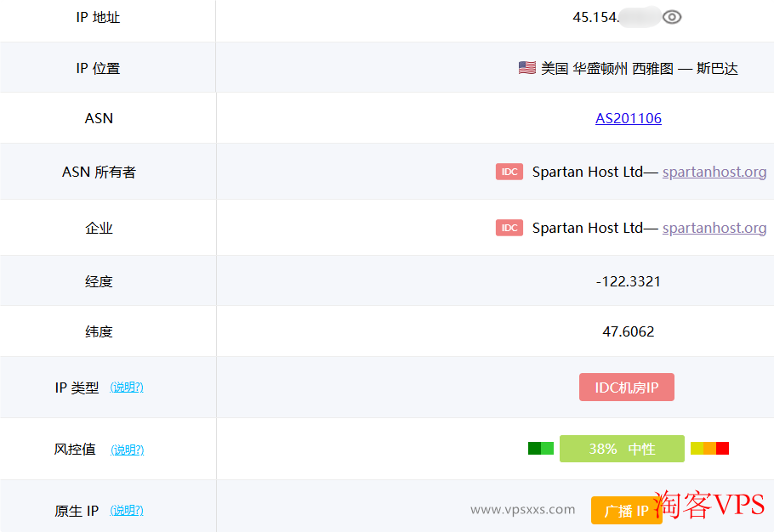Click the light green risk swatch
Image resolution: width=774 pixels, height=532 pixels.
pos(548,449)
